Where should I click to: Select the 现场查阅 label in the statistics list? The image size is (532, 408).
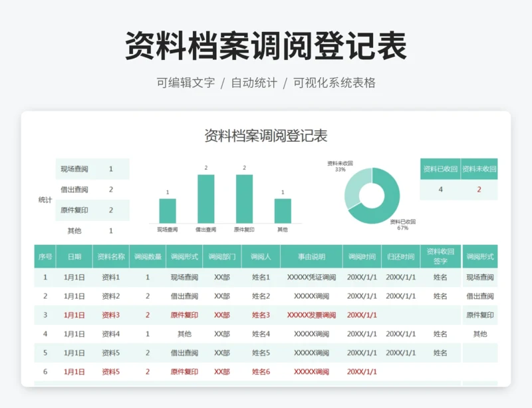(74, 169)
